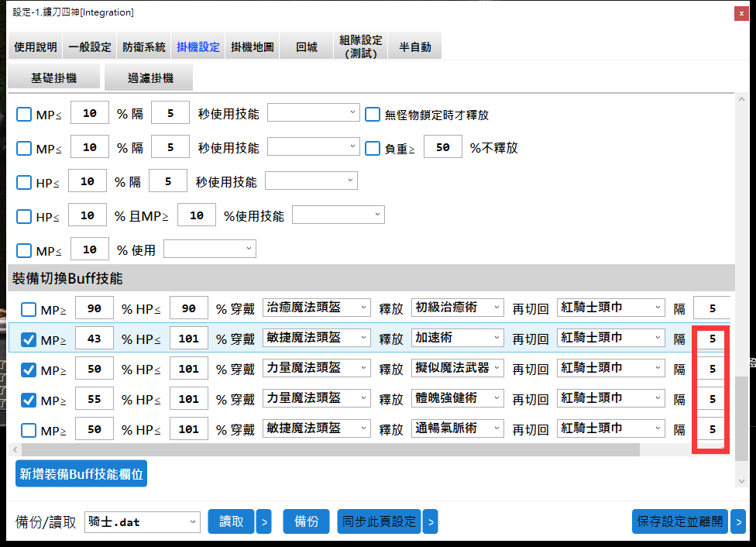Click the horizontal scrollbar left arrow
Screen dimensions: 756x547
click(x=15, y=449)
